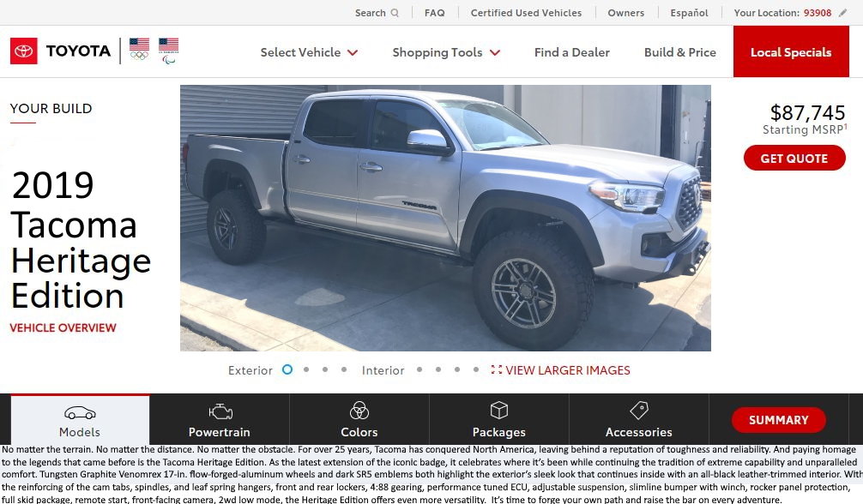Click the Tacoma truck photo
The width and height of the screenshot is (863, 504).
pos(445,218)
